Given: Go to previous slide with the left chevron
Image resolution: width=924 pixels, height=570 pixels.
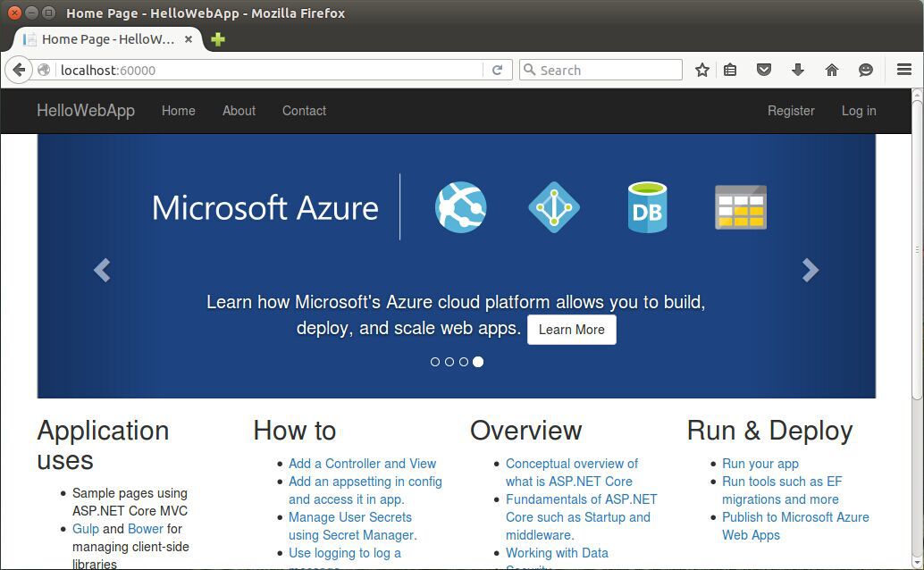Looking at the screenshot, I should (x=102, y=270).
